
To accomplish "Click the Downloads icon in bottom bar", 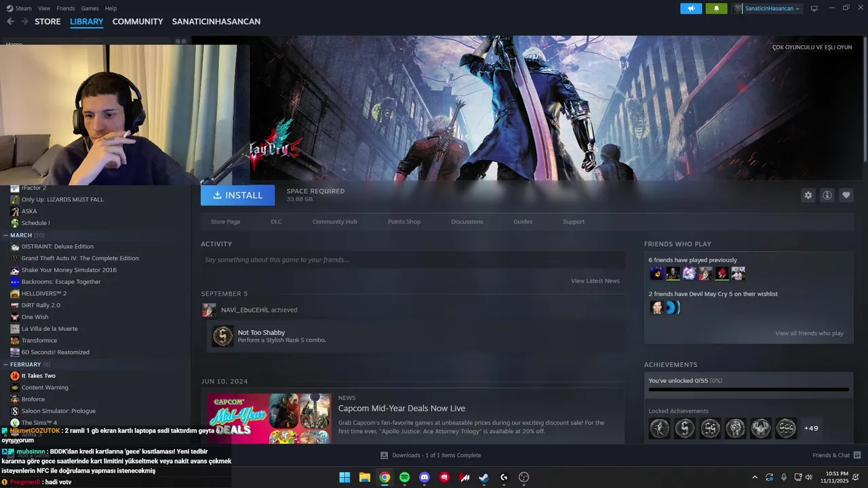I will point(384,455).
